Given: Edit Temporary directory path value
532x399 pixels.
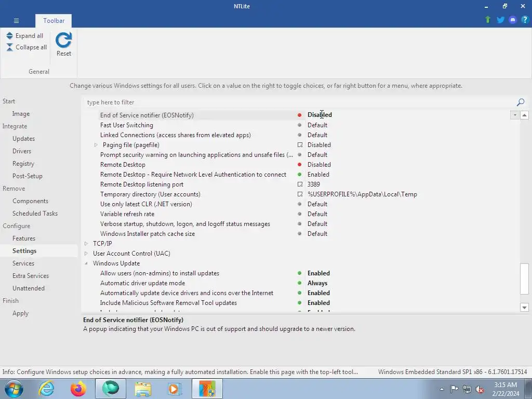Looking at the screenshot, I should click(x=362, y=194).
